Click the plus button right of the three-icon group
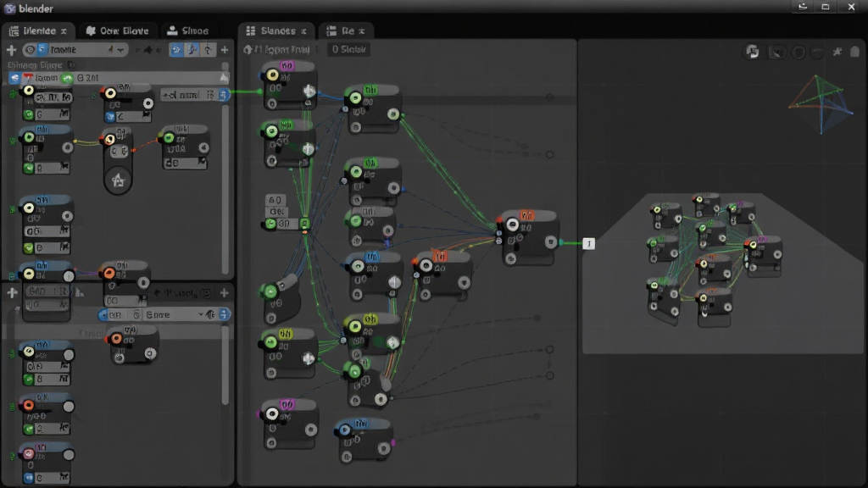 click(x=224, y=50)
